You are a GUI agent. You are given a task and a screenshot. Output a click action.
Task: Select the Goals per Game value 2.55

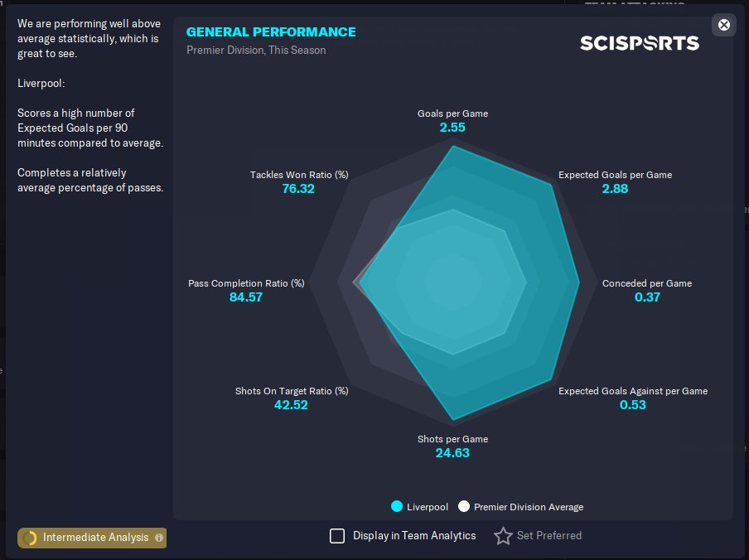pos(452,128)
